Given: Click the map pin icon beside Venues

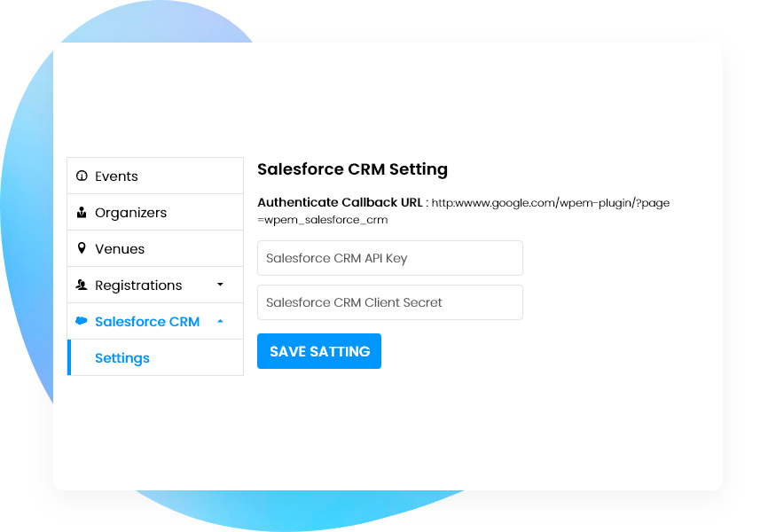Looking at the screenshot, I should click(82, 248).
